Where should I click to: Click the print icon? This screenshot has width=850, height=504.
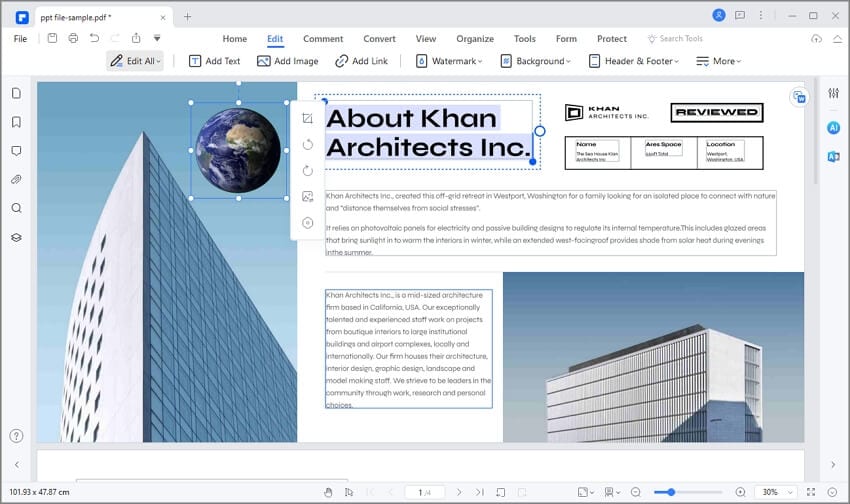[73, 38]
